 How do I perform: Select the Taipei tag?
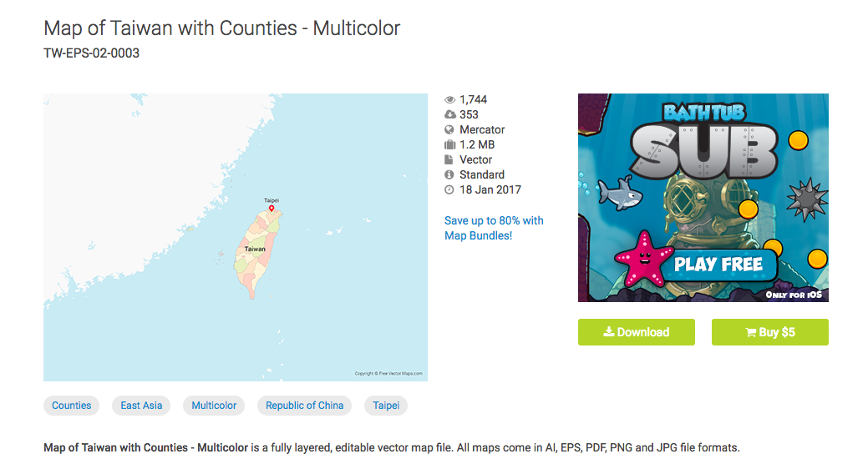(x=386, y=406)
